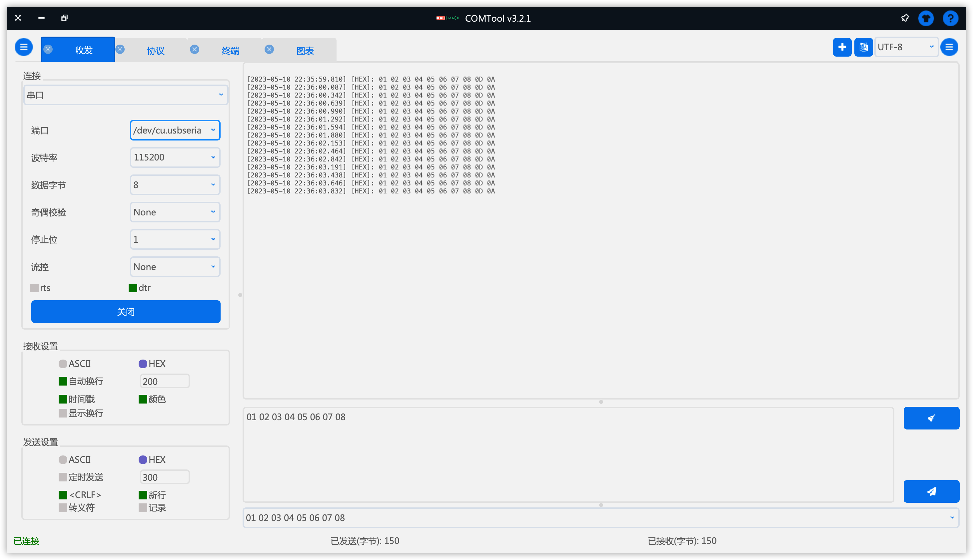Close the 协议 tab with its x icon
Image resolution: width=973 pixels, height=560 pixels.
click(120, 49)
